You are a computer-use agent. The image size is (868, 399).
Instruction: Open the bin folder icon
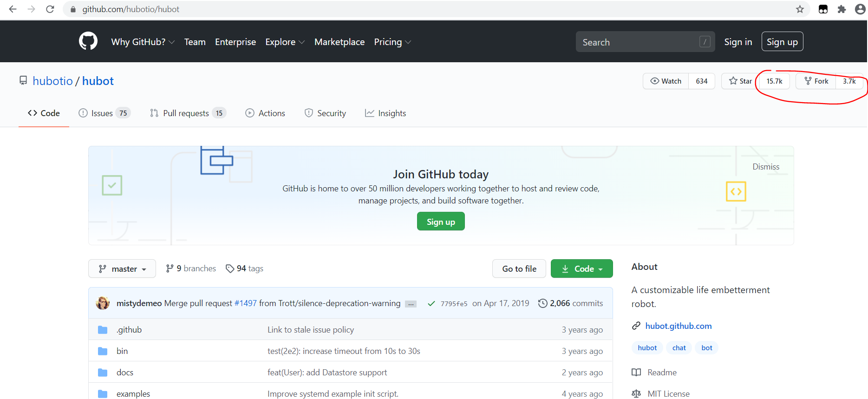point(103,351)
